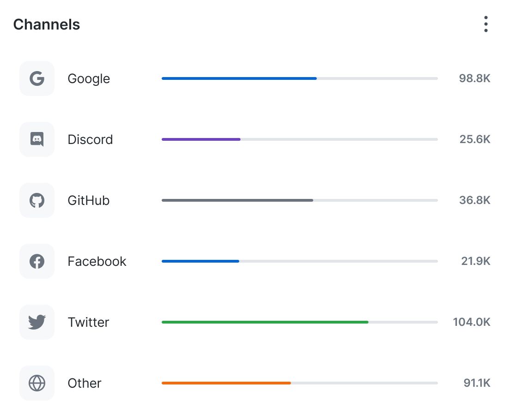510x420 pixels.
Task: Click the Facebook channel icon
Action: click(x=37, y=261)
